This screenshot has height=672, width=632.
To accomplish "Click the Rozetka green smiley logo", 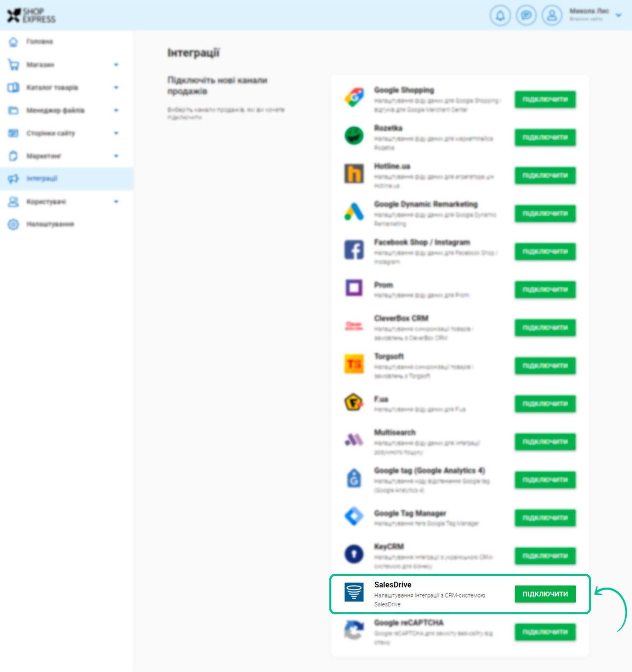I will (x=354, y=135).
